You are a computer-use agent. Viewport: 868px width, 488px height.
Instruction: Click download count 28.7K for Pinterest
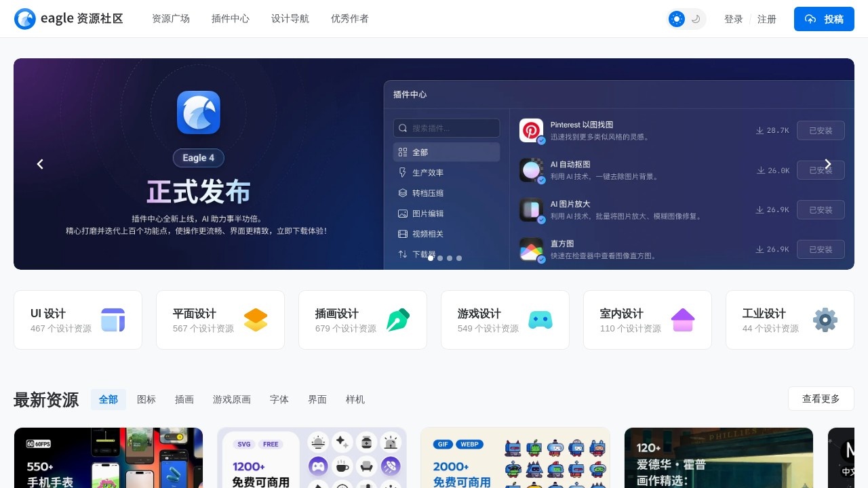[x=772, y=130]
